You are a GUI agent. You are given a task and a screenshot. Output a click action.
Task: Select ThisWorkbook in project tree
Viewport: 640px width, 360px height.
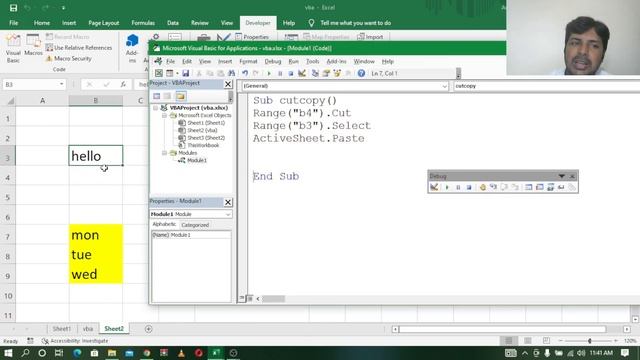click(199, 145)
